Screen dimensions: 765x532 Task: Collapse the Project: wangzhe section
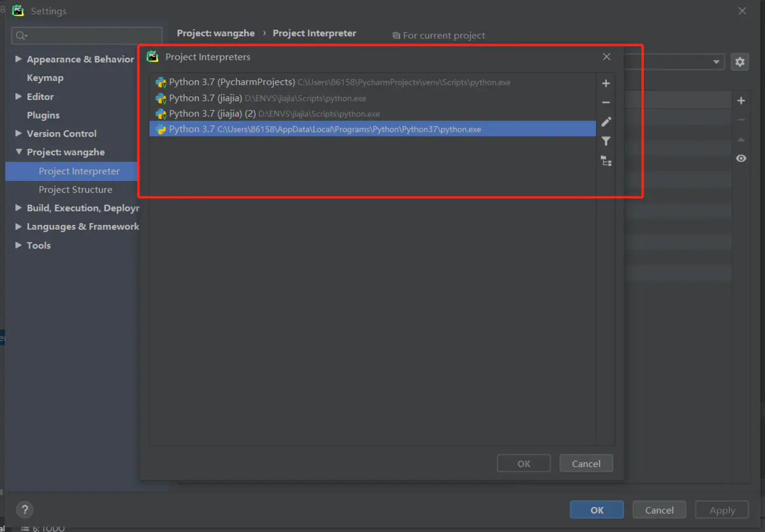pos(18,152)
